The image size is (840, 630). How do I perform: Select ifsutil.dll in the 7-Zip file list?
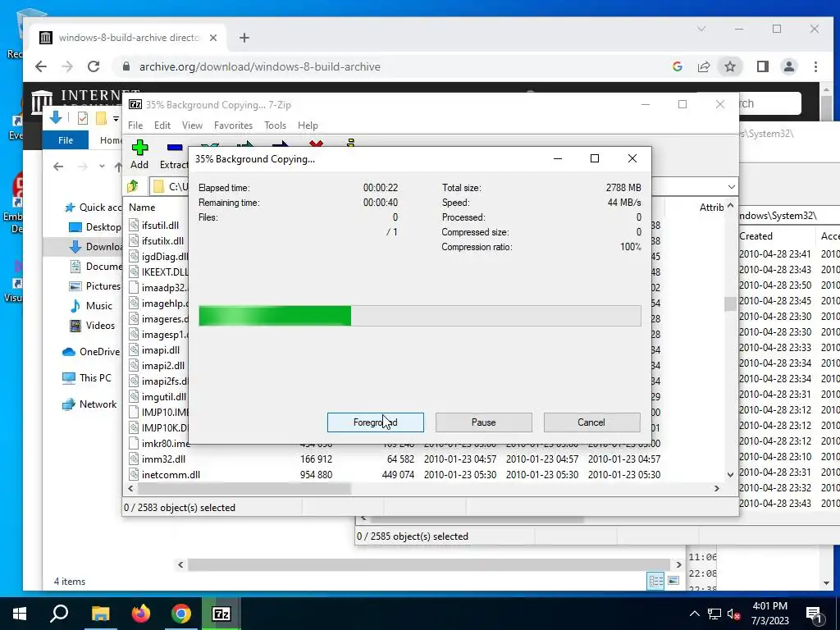click(x=160, y=226)
